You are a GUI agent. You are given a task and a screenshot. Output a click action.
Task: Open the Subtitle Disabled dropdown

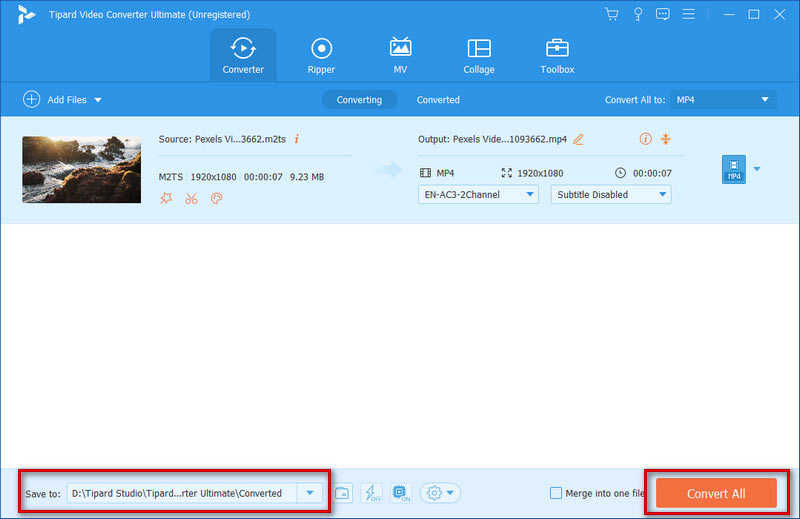click(611, 194)
